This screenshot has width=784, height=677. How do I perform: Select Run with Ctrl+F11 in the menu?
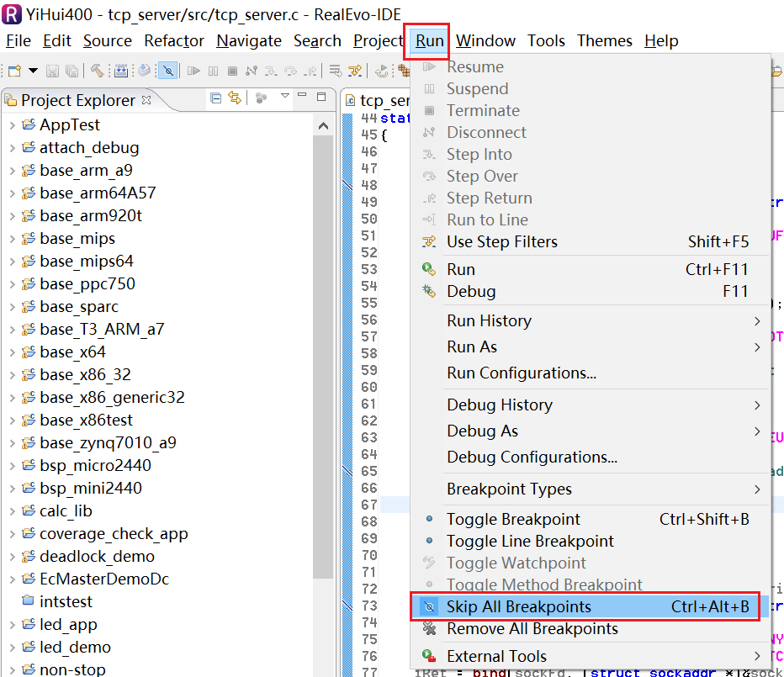[x=590, y=269]
